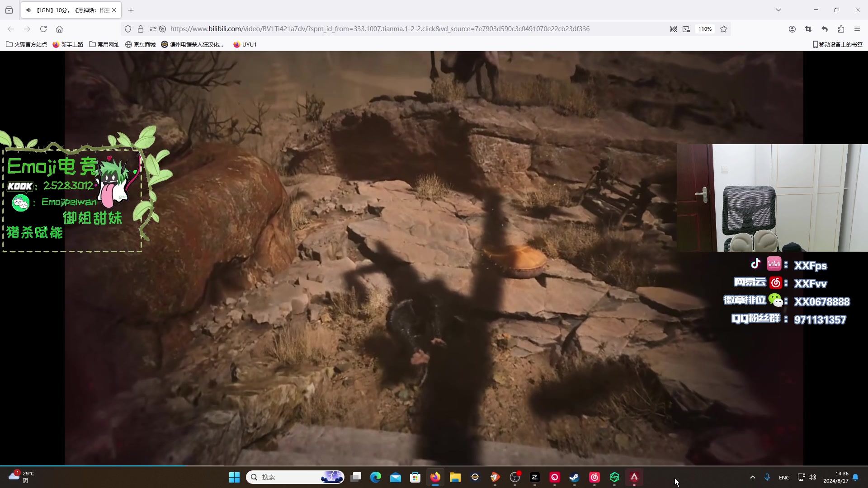The width and height of the screenshot is (868, 488).
Task: Open the 火狐官方站点 bookmarks folder
Action: coord(26,44)
